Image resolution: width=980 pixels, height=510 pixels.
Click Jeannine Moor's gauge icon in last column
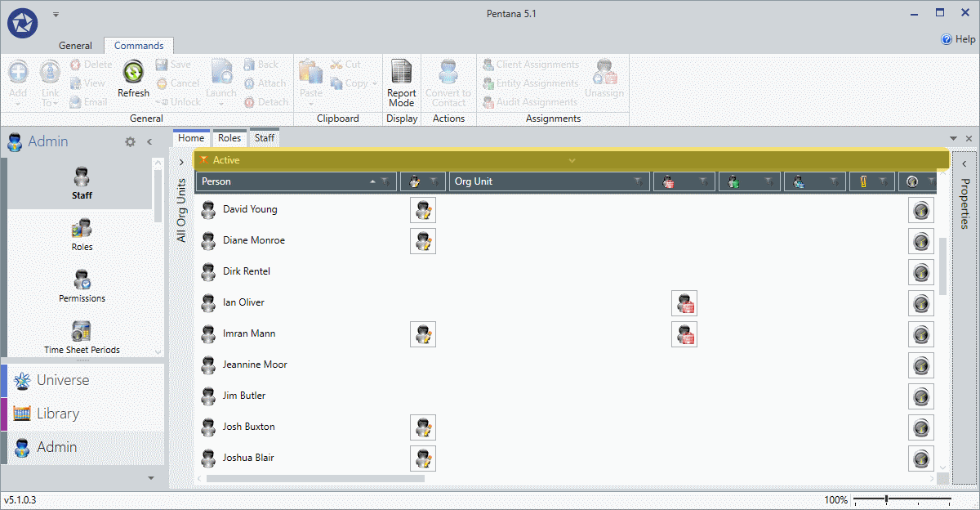point(921,365)
